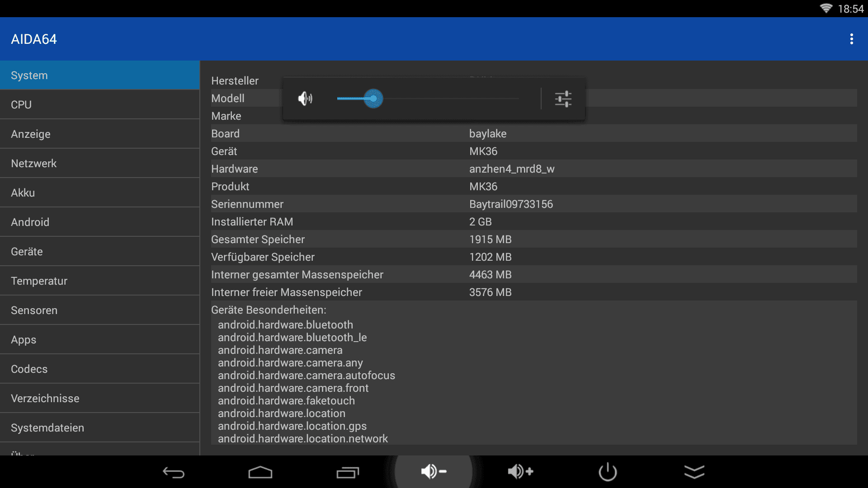Open the volume settings sliders icon
The height and width of the screenshot is (488, 868).
pyautogui.click(x=563, y=99)
